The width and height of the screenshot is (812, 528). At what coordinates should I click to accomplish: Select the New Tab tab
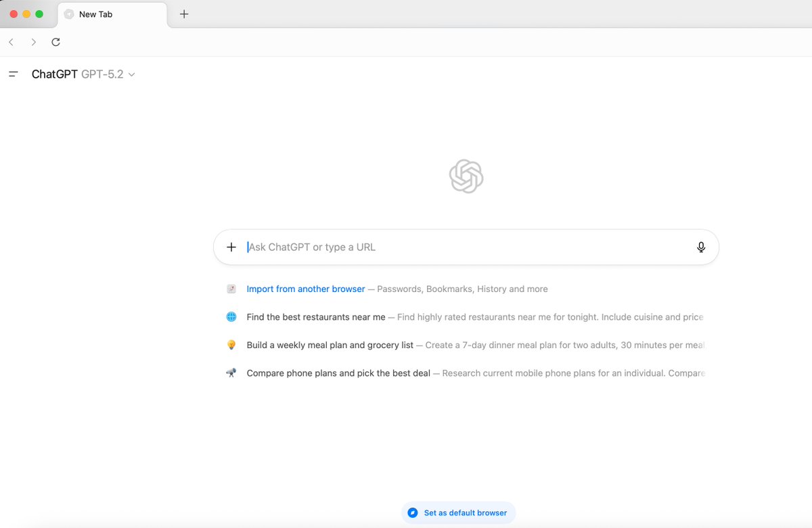[112, 14]
